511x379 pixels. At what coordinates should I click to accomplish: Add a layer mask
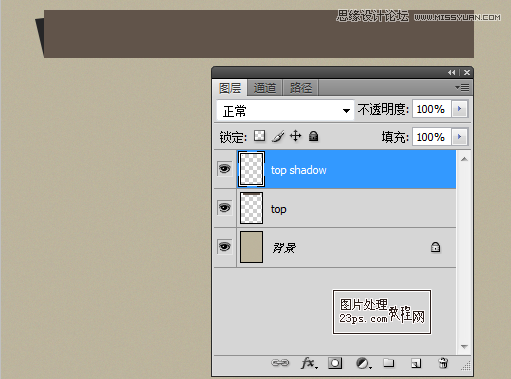click(335, 363)
